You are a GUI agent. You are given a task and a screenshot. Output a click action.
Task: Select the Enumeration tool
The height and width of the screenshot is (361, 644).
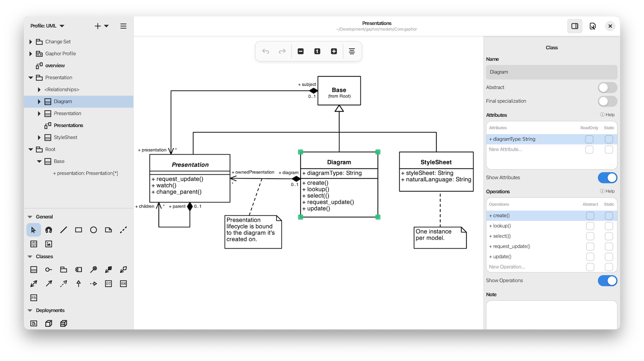click(x=123, y=283)
